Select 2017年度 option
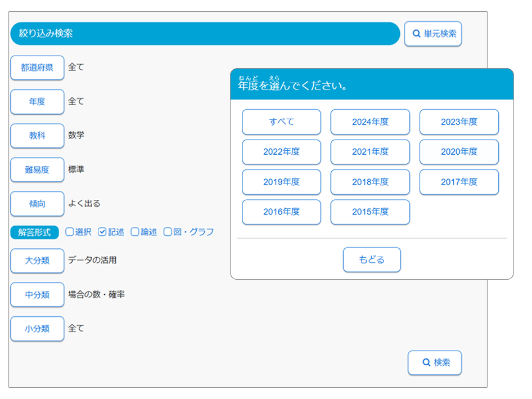Image resolution: width=532 pixels, height=399 pixels. click(x=459, y=182)
